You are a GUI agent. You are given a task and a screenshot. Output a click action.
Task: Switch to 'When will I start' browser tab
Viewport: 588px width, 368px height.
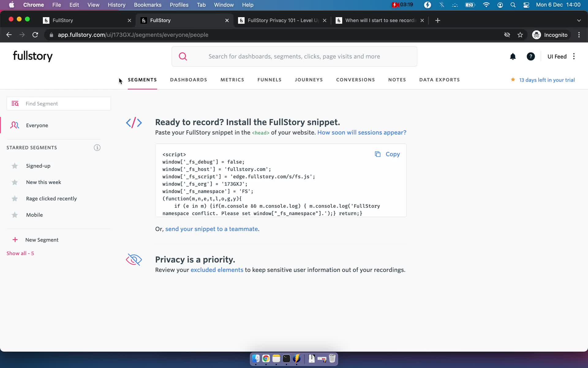[380, 20]
